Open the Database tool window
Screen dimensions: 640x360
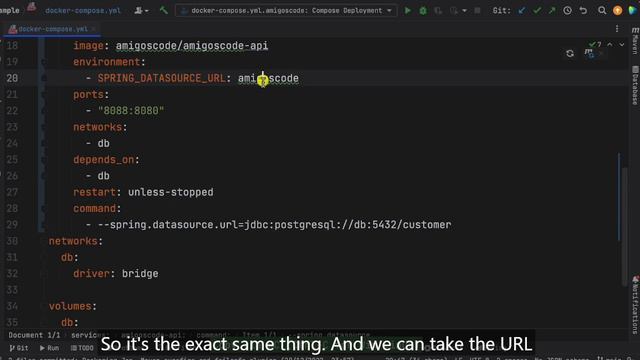635,85
